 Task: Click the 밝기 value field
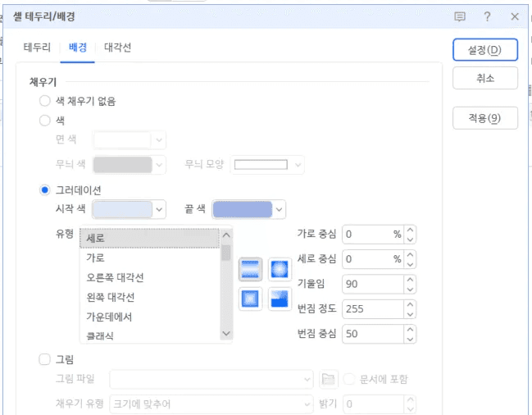[373, 404]
